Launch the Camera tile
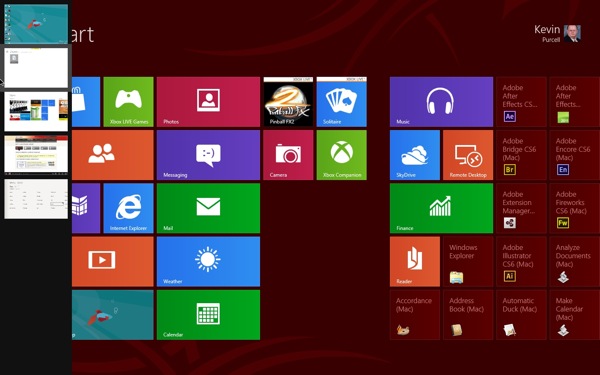600x375 pixels. (x=288, y=155)
